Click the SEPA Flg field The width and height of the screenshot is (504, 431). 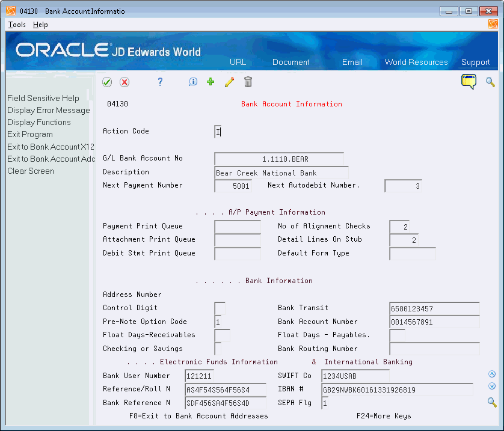pyautogui.click(x=325, y=403)
